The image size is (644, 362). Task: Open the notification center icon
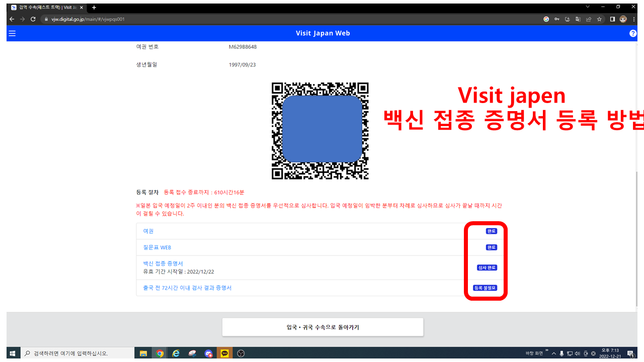(x=630, y=353)
